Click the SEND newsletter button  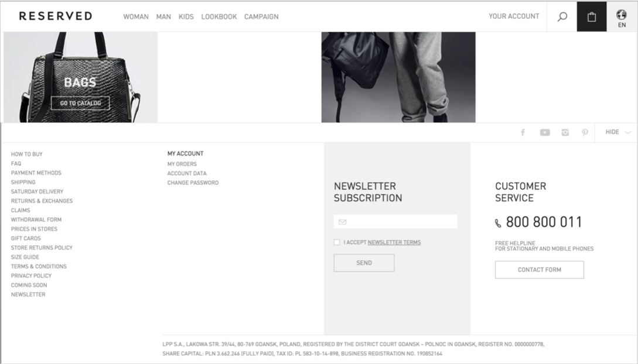click(364, 263)
